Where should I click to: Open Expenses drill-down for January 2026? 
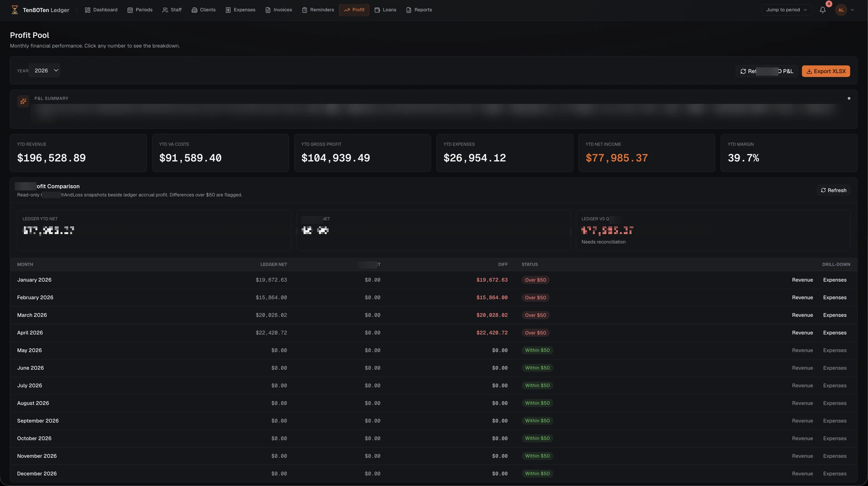835,280
